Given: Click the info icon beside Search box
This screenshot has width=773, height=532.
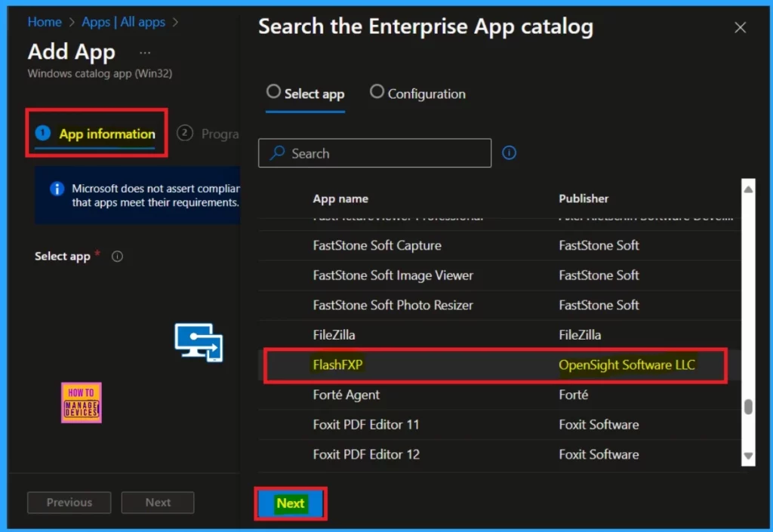Looking at the screenshot, I should click(509, 152).
